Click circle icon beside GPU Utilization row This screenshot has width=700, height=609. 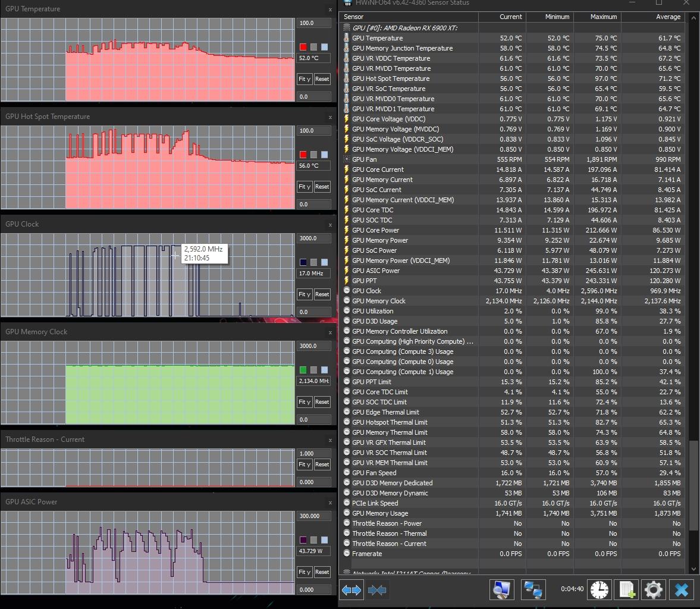pyautogui.click(x=346, y=311)
